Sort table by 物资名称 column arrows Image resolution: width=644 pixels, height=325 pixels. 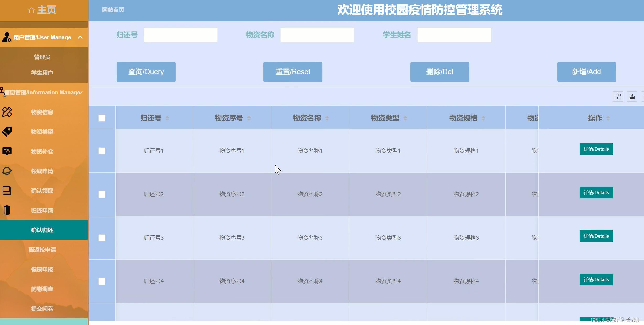coord(327,118)
